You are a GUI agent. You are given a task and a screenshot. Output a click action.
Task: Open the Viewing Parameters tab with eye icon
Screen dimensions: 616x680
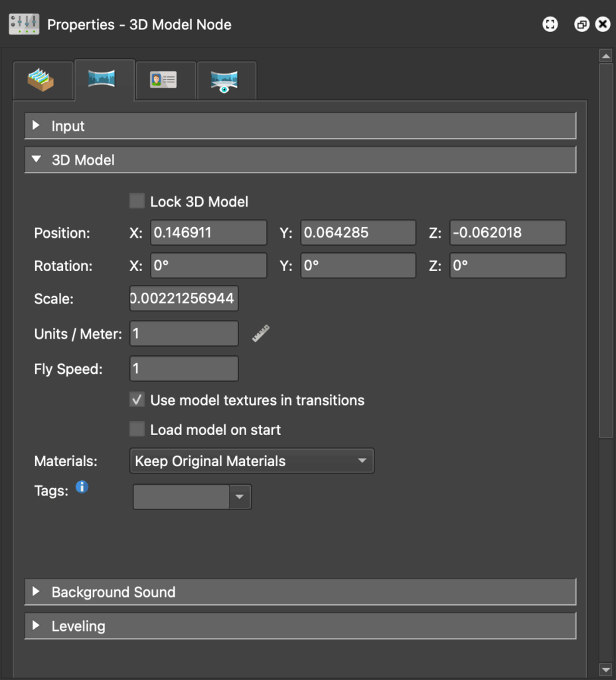(x=224, y=81)
